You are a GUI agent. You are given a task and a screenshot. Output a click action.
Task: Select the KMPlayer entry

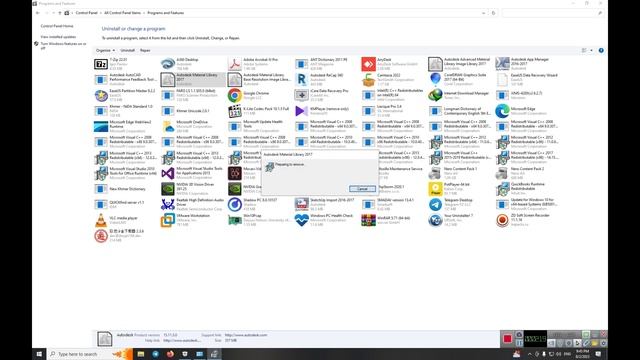327,111
